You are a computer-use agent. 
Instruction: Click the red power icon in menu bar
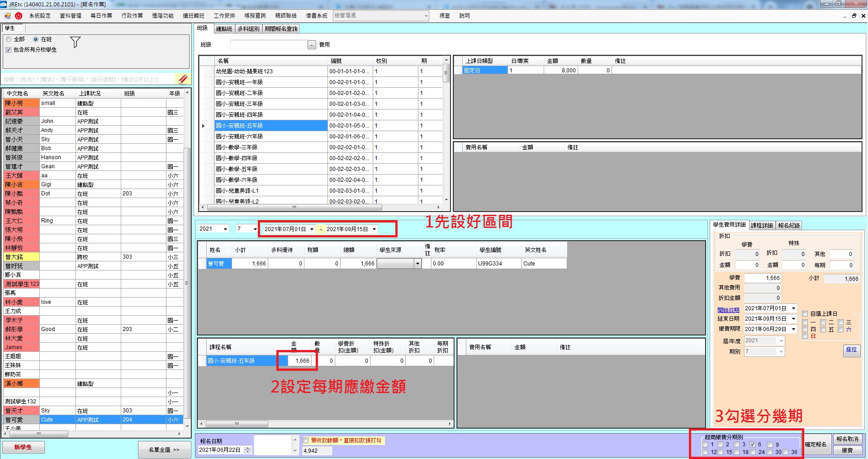point(19,16)
